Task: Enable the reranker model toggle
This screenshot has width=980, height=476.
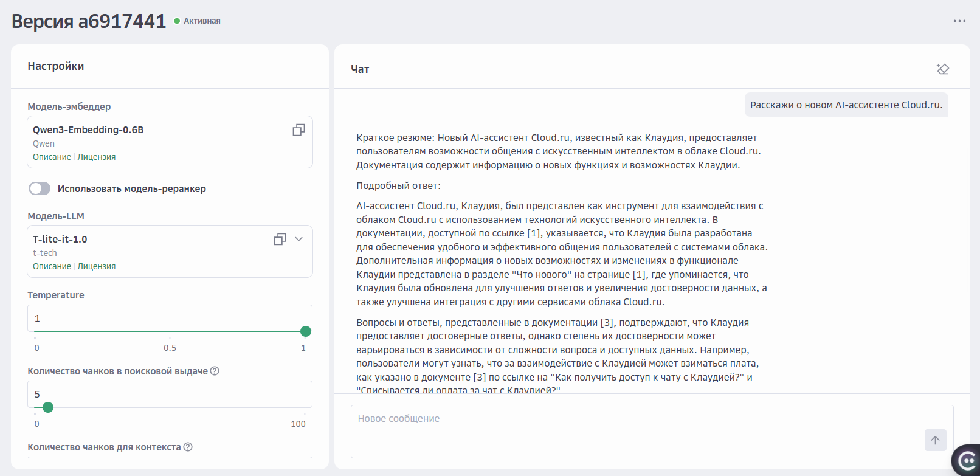Action: coord(40,189)
